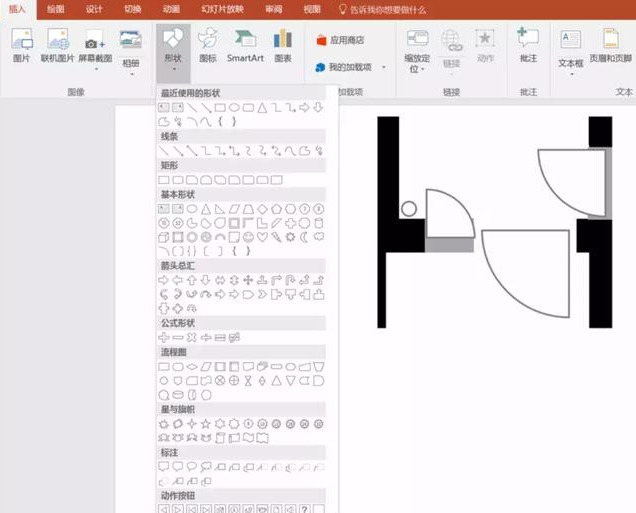
Task: Pick left arrow in 箭头总汇
Action: point(178,280)
